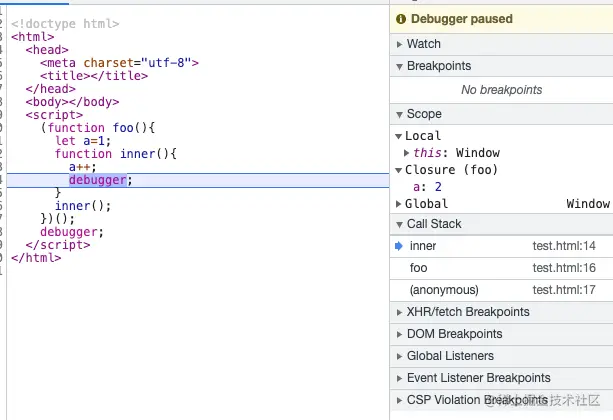Expand the 'this: Window' object
The image size is (613, 420).
tap(406, 153)
